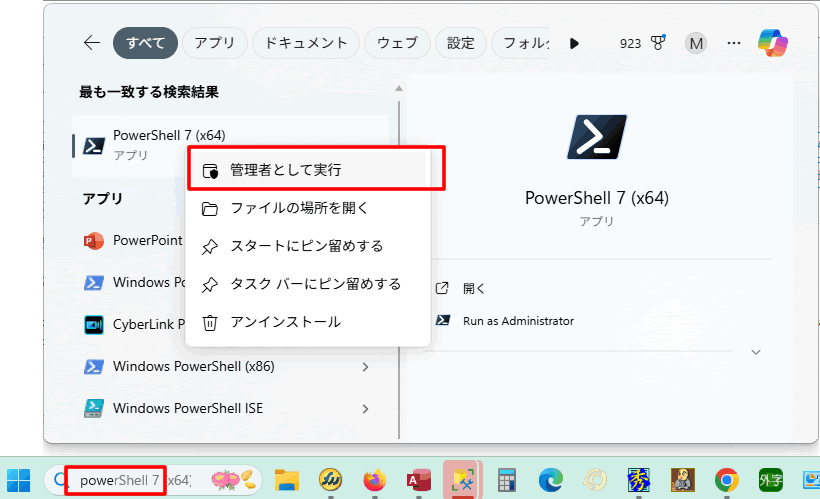This screenshot has height=499, width=820.
Task: Switch to the ドキュメント filter tab
Action: tap(306, 43)
